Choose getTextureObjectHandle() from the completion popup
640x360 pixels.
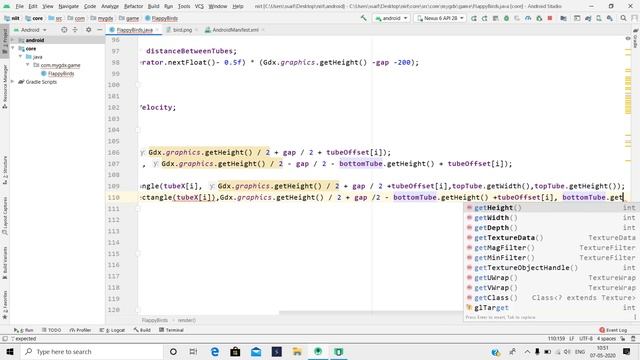tap(550, 268)
